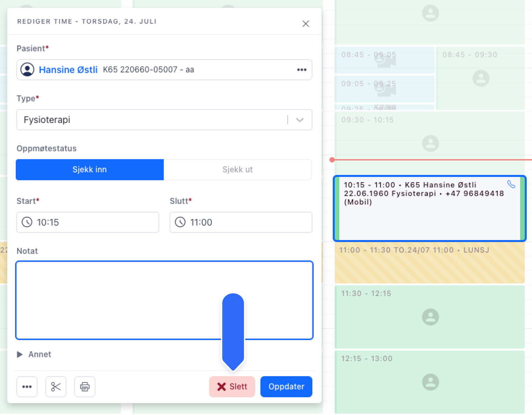Open the more options button in footer

(27, 387)
